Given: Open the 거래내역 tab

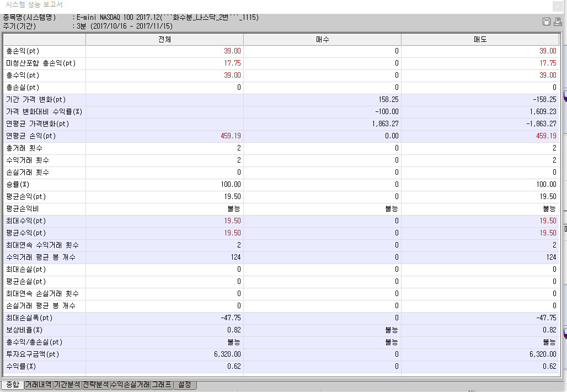Looking at the screenshot, I should 39,384.
